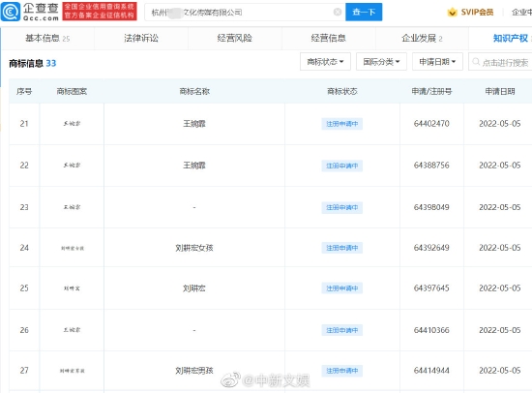Click trademark name 刘畊宏女孩
This screenshot has width=532, height=393.
pos(194,248)
